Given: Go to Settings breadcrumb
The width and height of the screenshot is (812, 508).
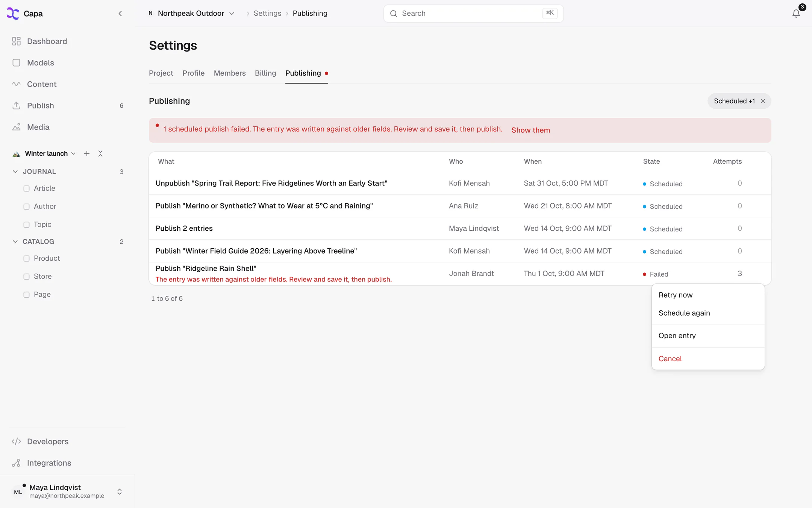Looking at the screenshot, I should 267,14.
